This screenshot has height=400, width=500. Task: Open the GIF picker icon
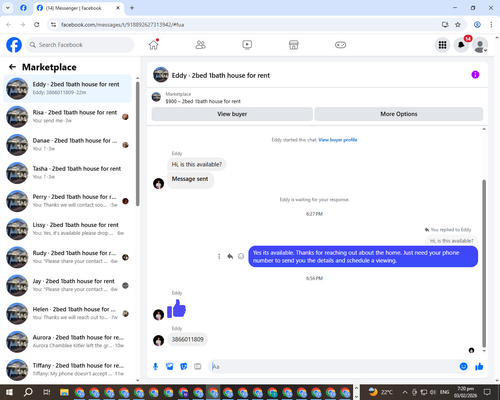198,367
